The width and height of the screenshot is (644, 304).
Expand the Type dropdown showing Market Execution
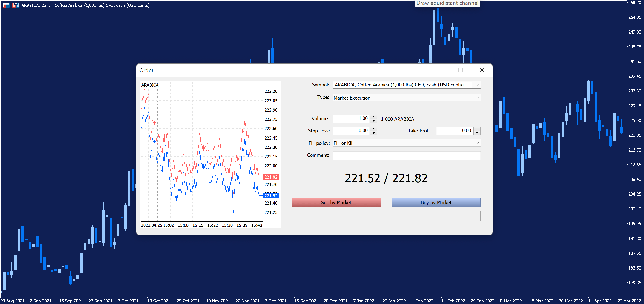click(x=407, y=98)
